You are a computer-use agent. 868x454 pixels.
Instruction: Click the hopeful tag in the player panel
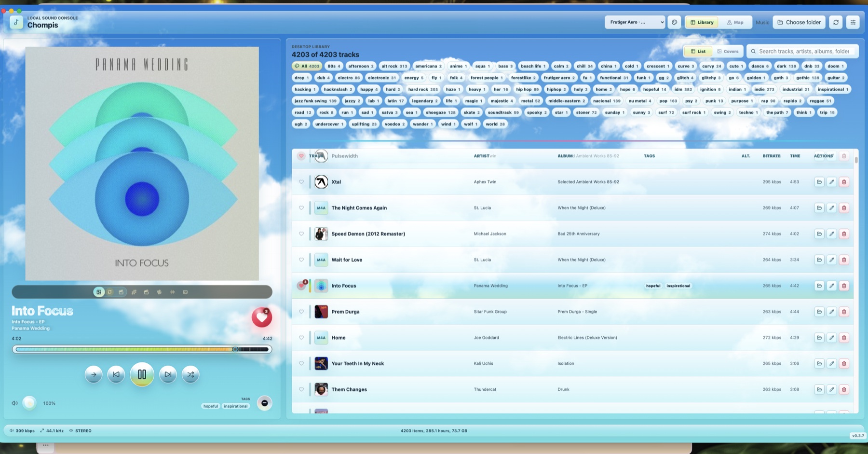[211, 406]
